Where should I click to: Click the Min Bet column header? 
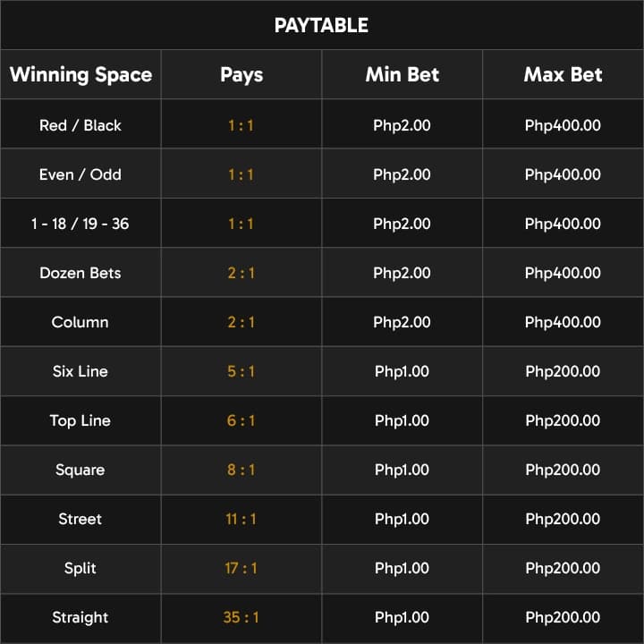tap(402, 74)
